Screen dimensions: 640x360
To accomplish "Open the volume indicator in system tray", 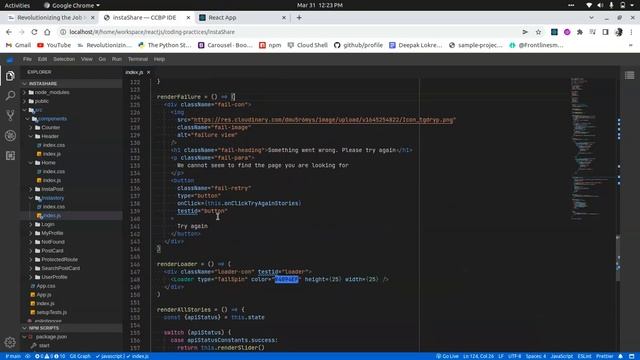I will point(600,5).
